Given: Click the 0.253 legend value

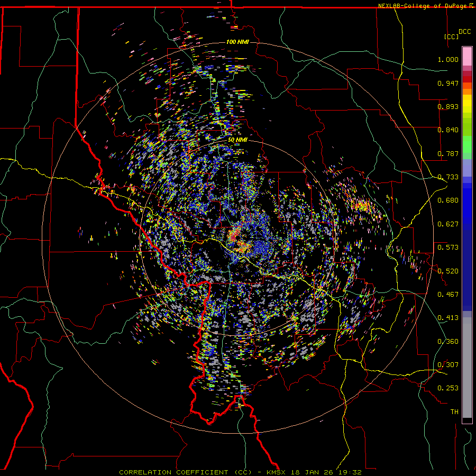Looking at the screenshot, I should click(x=448, y=388).
